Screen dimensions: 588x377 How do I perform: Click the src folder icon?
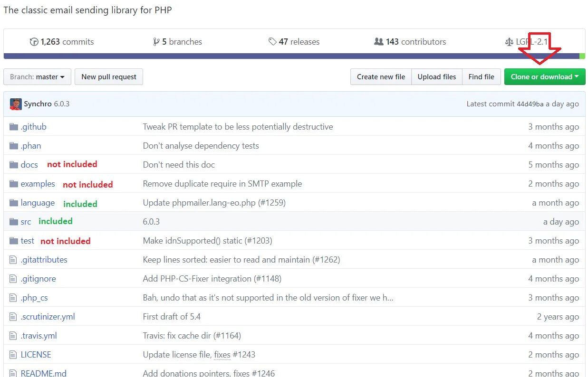13,222
